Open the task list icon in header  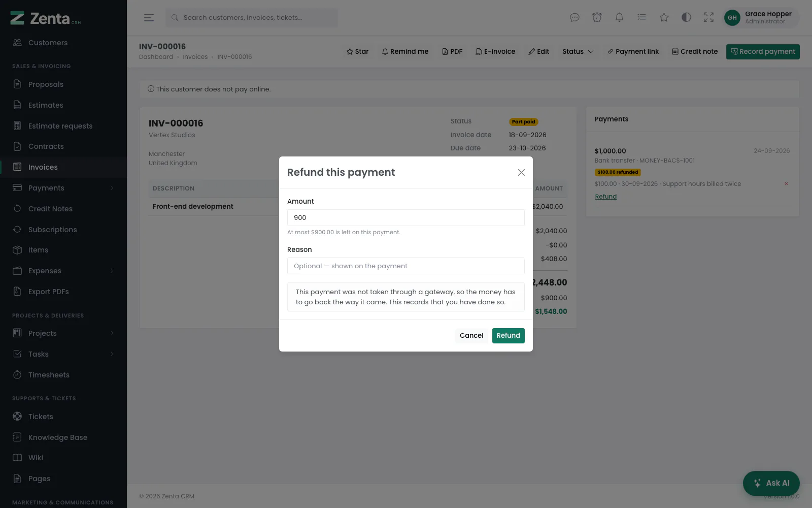coord(641,18)
